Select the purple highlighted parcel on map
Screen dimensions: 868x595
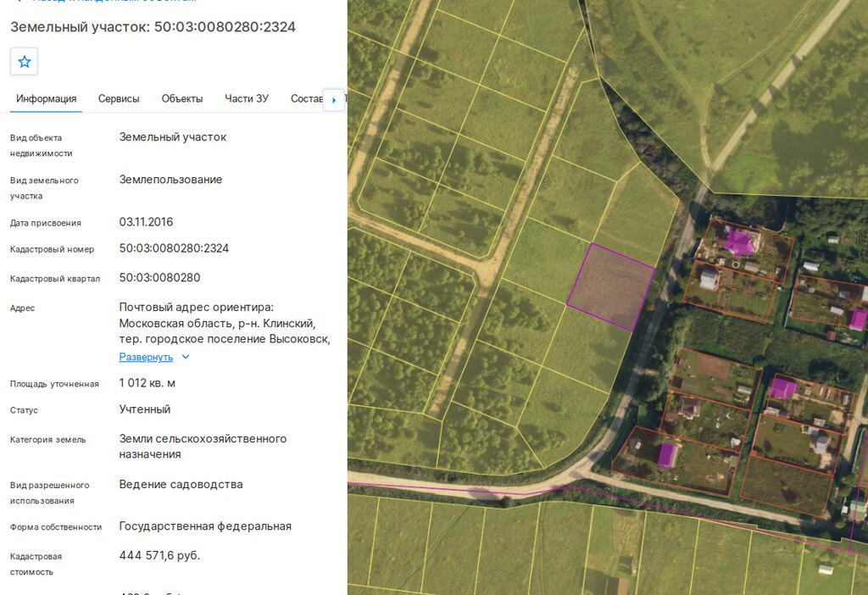click(x=611, y=286)
